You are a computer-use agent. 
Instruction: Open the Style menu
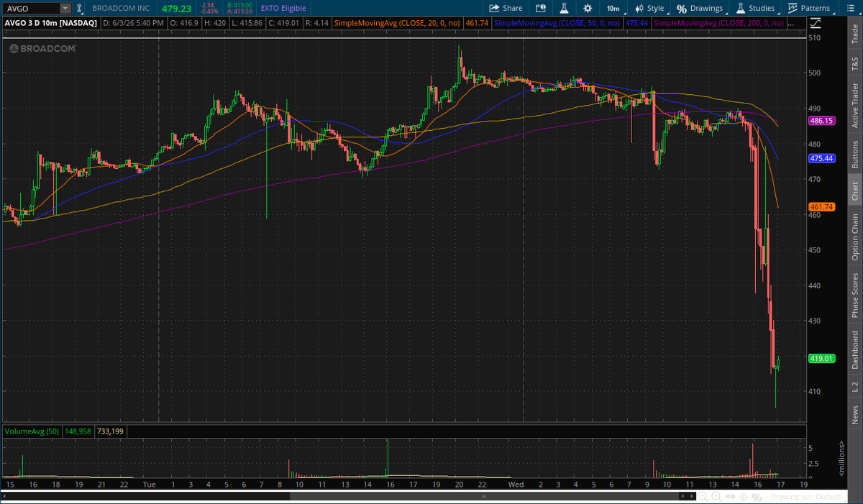click(649, 9)
